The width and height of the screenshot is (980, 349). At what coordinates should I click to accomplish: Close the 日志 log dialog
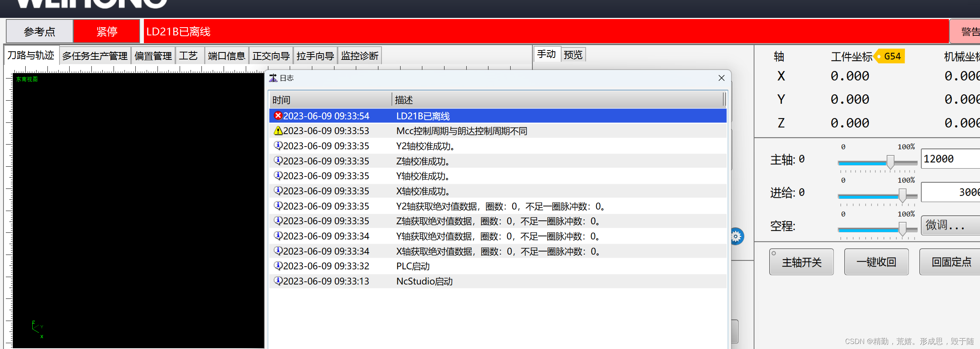pyautogui.click(x=721, y=78)
